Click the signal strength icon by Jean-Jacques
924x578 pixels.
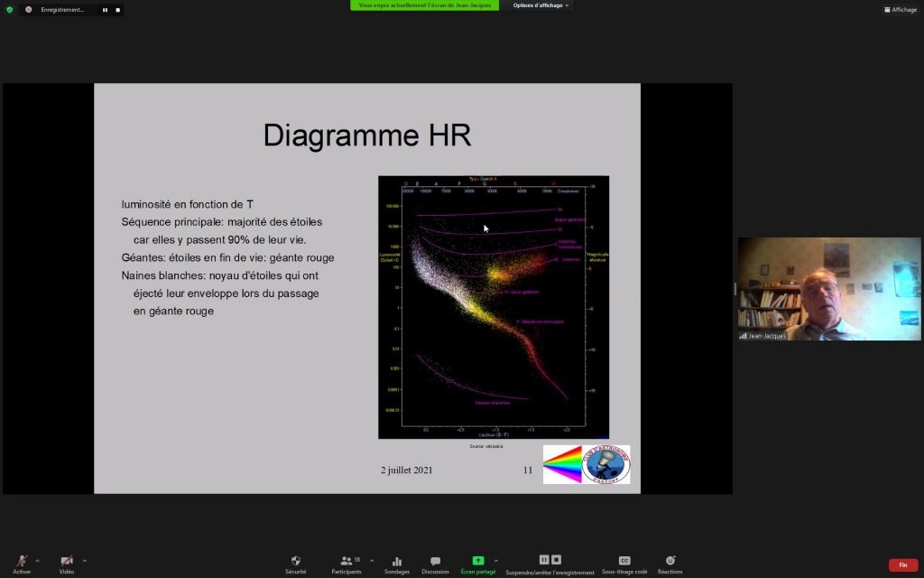[x=744, y=336]
